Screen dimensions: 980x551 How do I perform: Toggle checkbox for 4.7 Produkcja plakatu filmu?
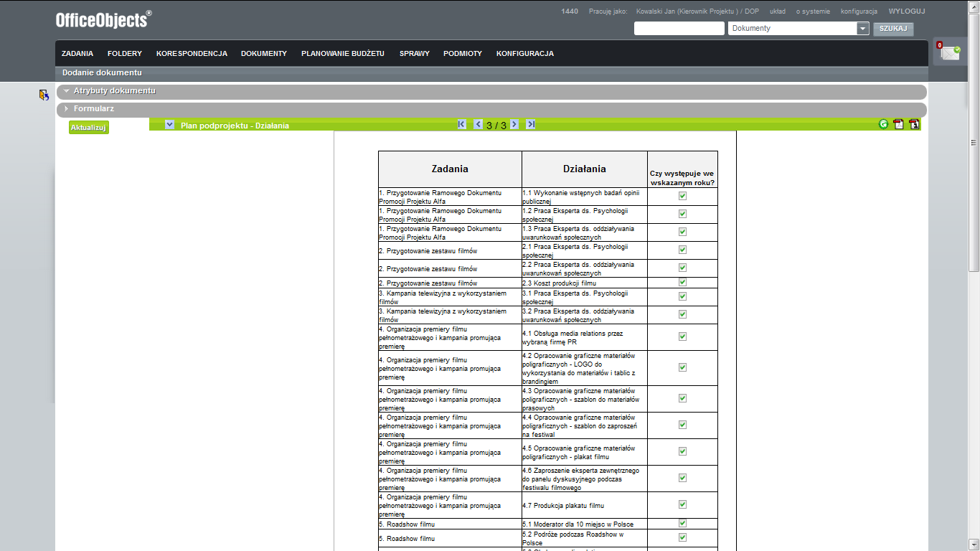(682, 504)
